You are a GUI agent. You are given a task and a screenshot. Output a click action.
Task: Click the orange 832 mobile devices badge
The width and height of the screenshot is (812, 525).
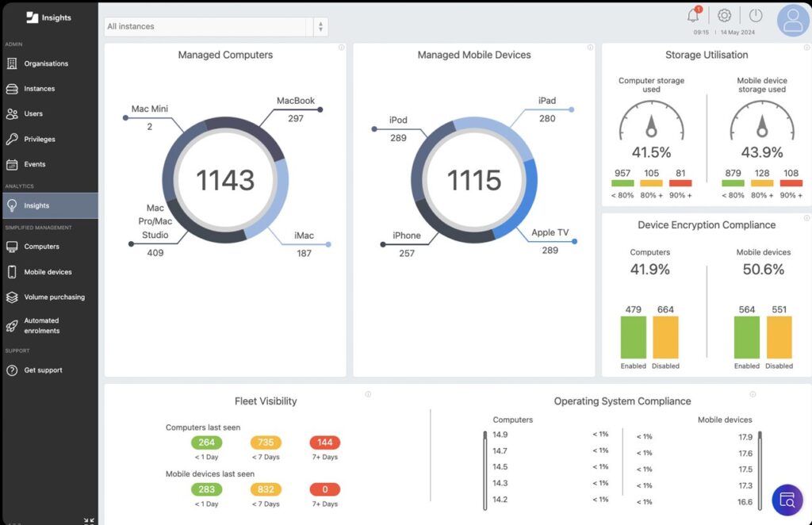(266, 489)
